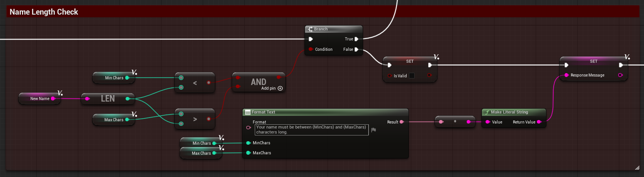Click the Branch node header
This screenshot has width=644, height=177.
tap(333, 29)
